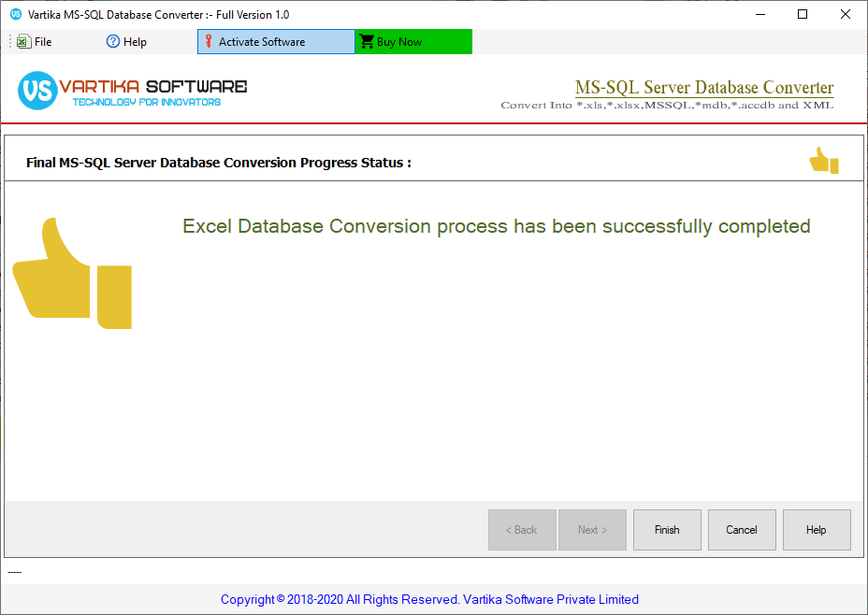Click the conversion successfully completed message
Screen dimensions: 868x615
497,226
